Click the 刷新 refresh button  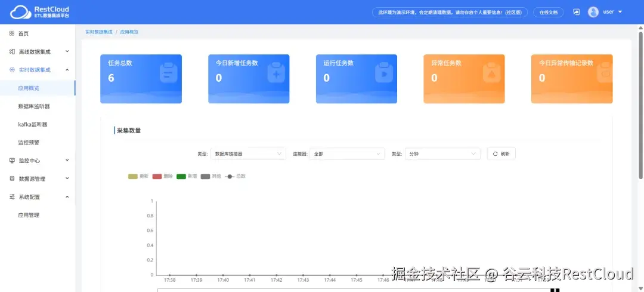click(501, 154)
